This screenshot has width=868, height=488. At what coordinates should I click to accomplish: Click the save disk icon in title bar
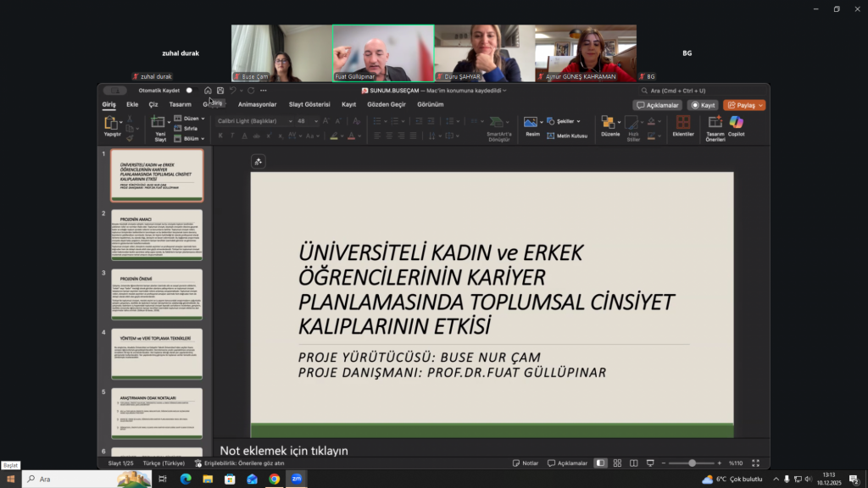220,91
